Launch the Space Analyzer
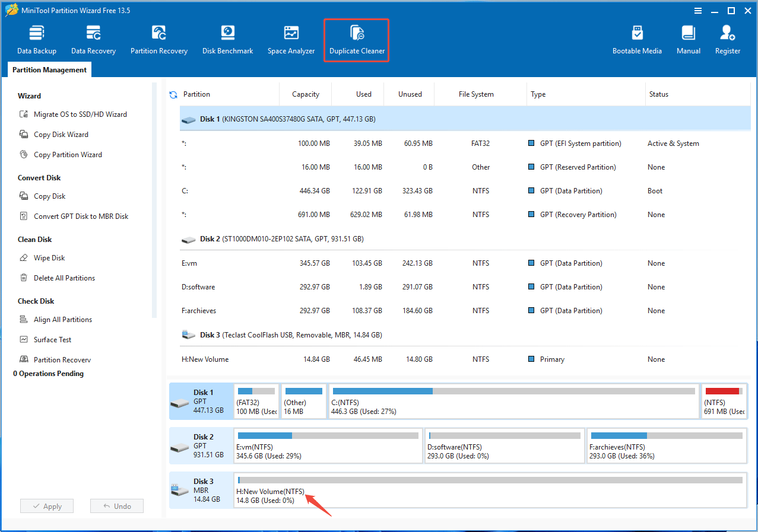This screenshot has height=532, width=758. [291, 39]
